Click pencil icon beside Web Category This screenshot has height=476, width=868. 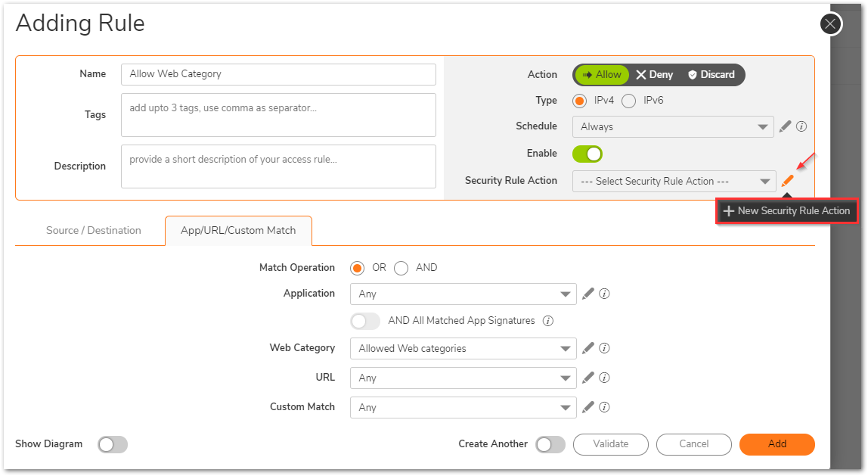tap(588, 348)
